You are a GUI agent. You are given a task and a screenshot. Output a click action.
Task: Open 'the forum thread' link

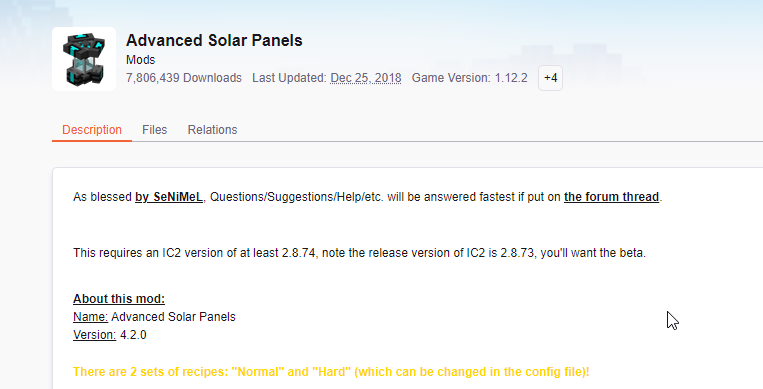[x=611, y=197]
